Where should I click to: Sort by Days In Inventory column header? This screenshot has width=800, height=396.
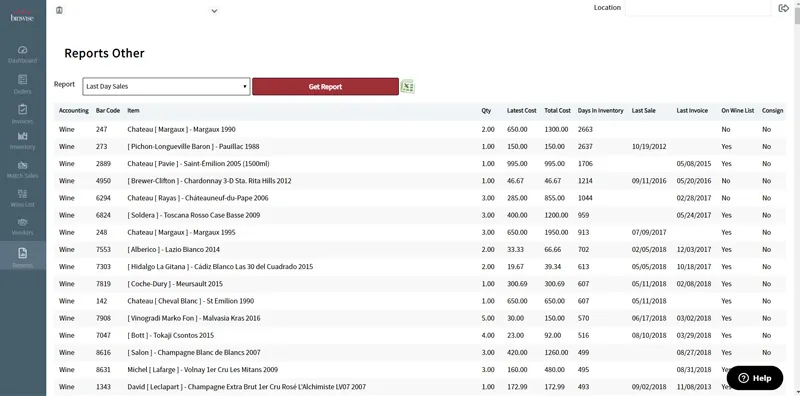[x=601, y=110]
